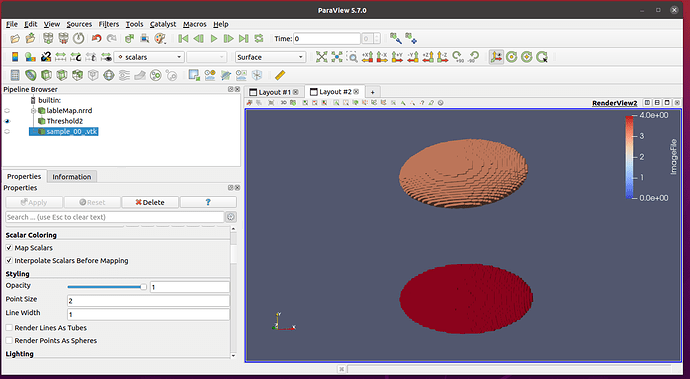This screenshot has height=379, width=690.
Task: Focus the properties search field
Action: [x=115, y=217]
